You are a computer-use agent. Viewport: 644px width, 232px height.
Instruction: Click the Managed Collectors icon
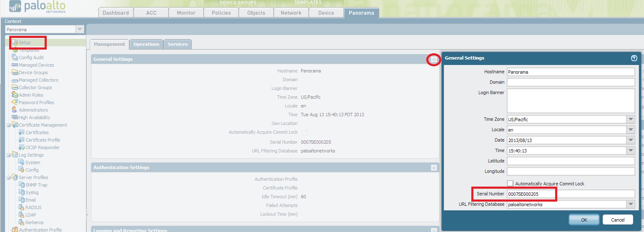click(15, 80)
